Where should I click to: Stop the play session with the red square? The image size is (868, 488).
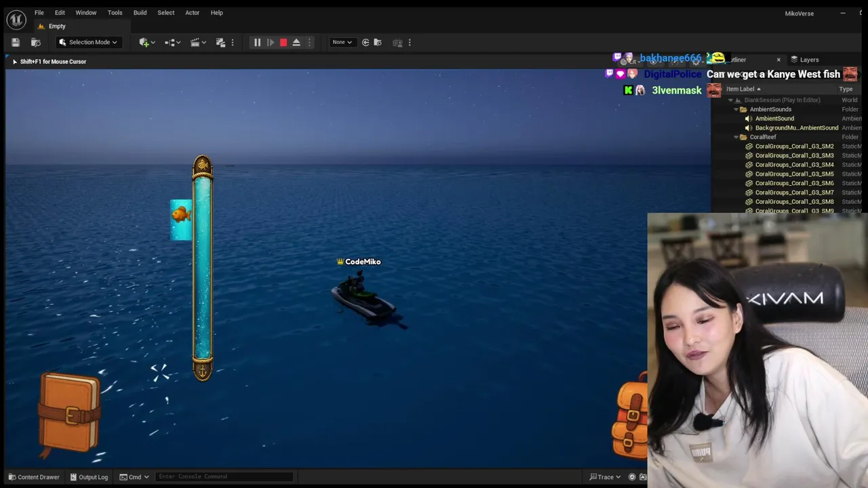[x=283, y=43]
